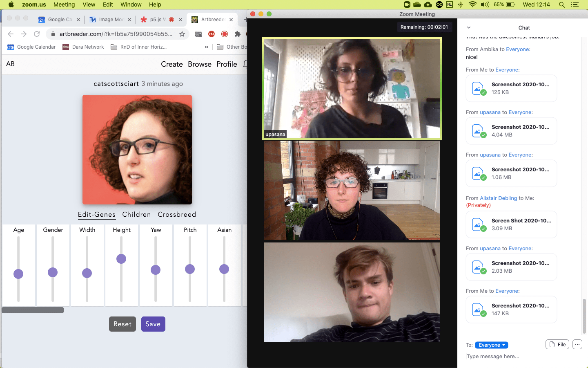588x368 pixels.
Task: Click the generated portrait image
Action: tap(137, 150)
